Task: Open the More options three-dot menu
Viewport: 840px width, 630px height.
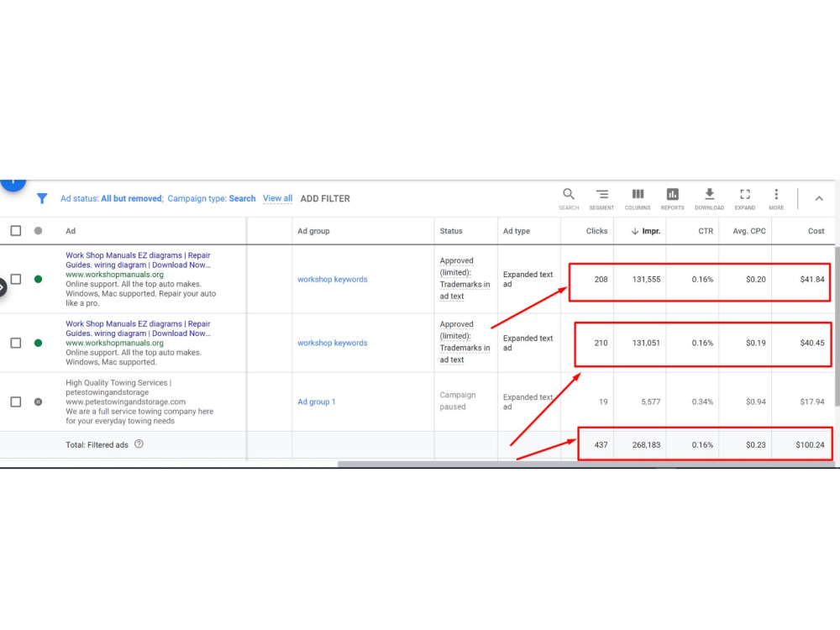Action: point(776,199)
